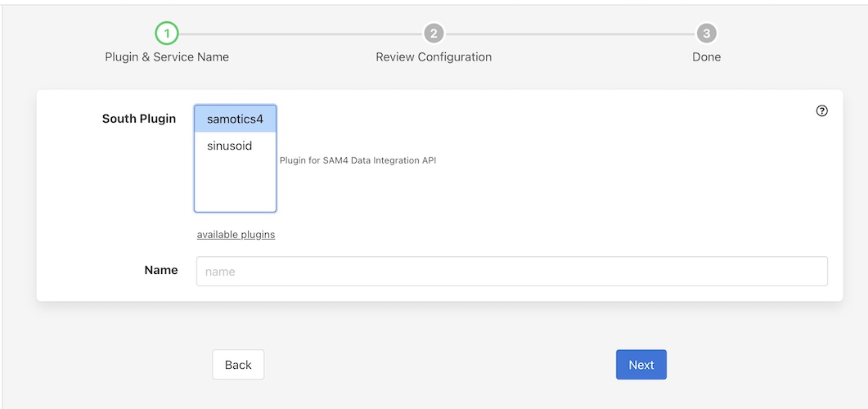This screenshot has width=868, height=409.
Task: Choose the sinusoid plugin option
Action: click(x=230, y=146)
